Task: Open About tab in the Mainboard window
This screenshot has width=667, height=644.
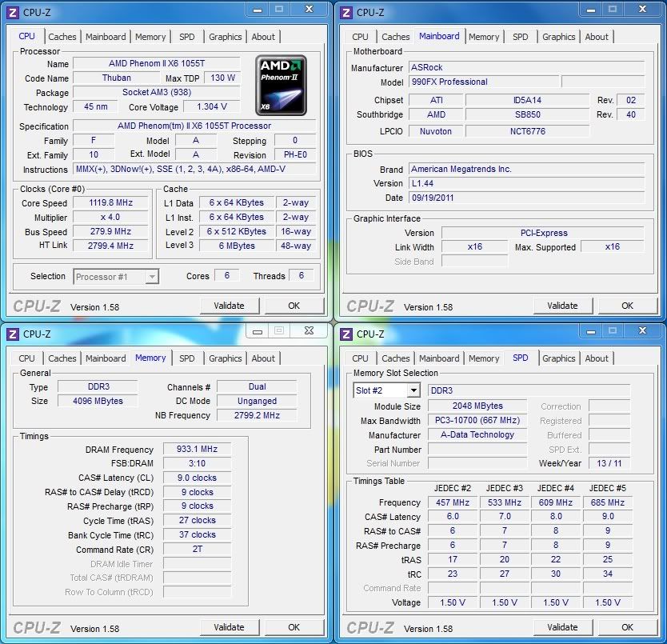Action: [x=597, y=37]
